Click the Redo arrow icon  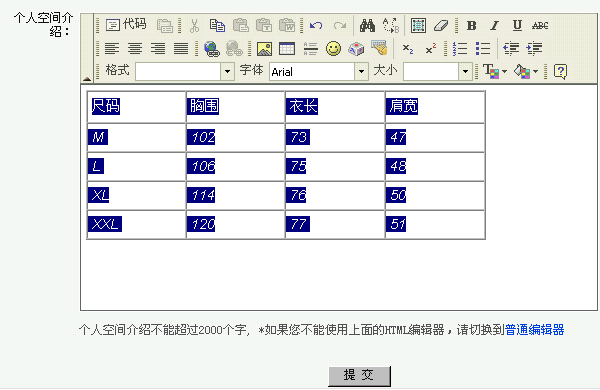(x=339, y=26)
